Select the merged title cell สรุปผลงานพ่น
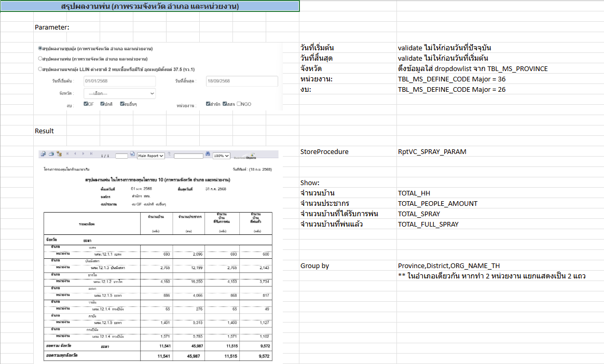Viewport: 604px width, 364px height. pyautogui.click(x=150, y=6)
